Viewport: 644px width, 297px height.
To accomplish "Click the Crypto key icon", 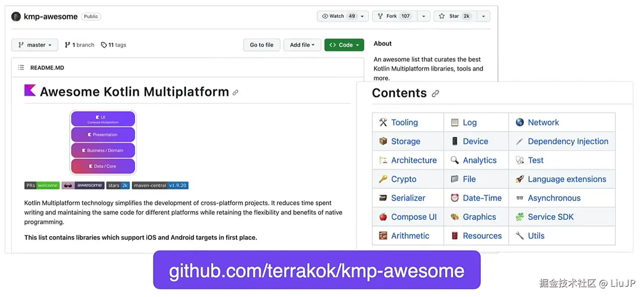I will click(x=383, y=179).
